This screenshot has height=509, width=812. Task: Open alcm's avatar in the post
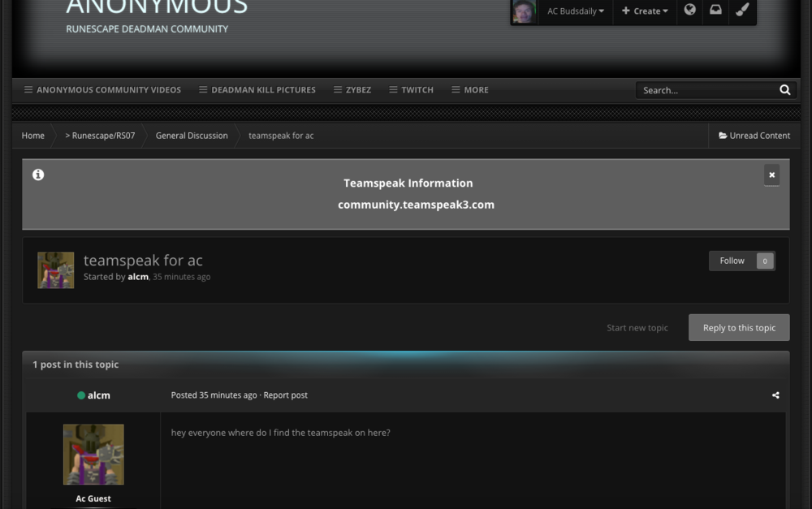pos(93,455)
